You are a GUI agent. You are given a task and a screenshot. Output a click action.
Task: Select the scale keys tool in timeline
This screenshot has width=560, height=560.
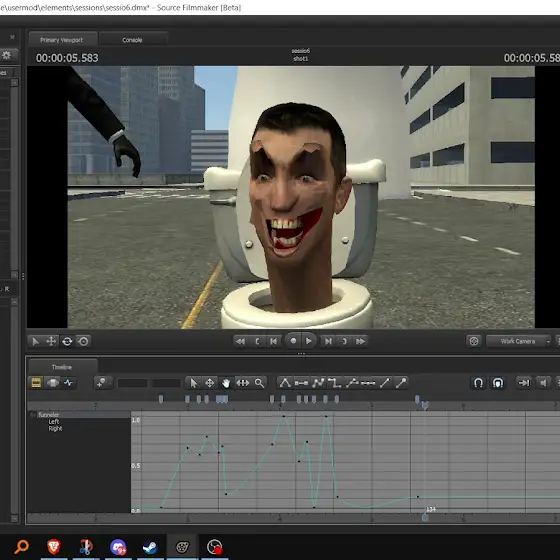[243, 383]
